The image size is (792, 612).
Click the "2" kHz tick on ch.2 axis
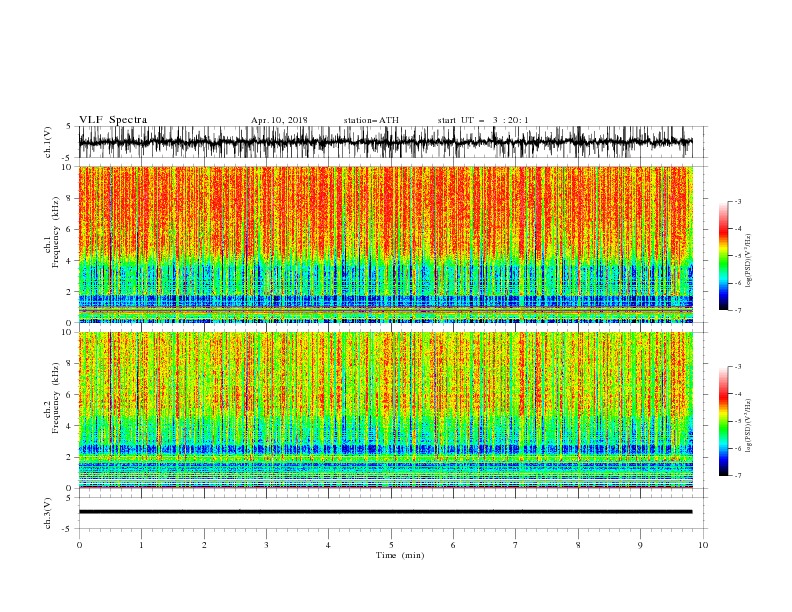point(70,457)
